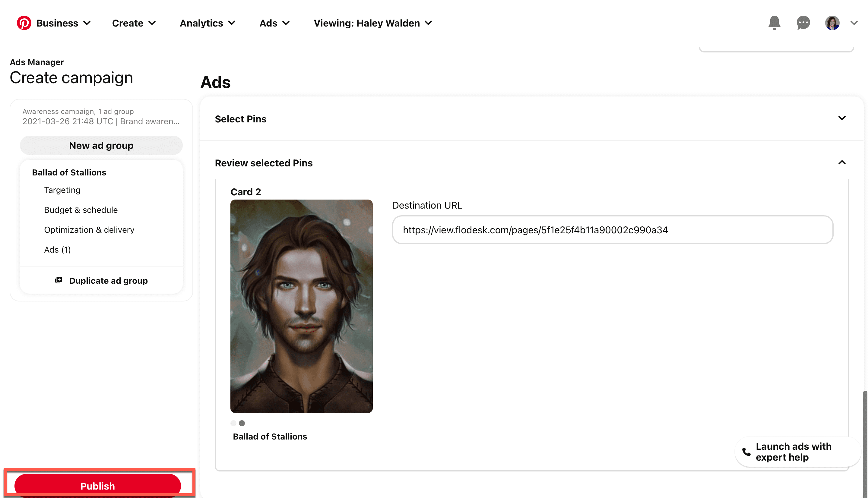Go to Budget & schedule section
This screenshot has height=498, width=868.
point(81,210)
